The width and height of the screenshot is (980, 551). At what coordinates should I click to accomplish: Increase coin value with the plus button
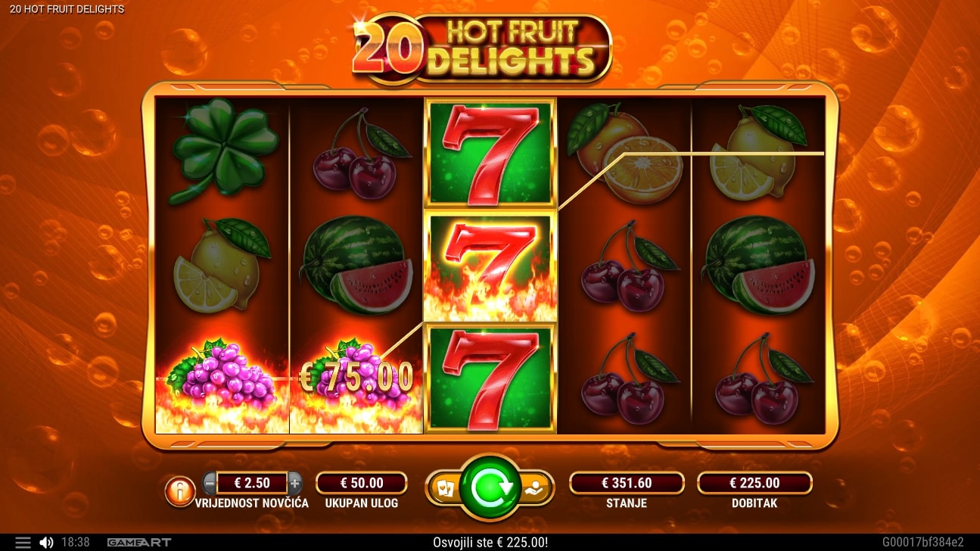[295, 483]
